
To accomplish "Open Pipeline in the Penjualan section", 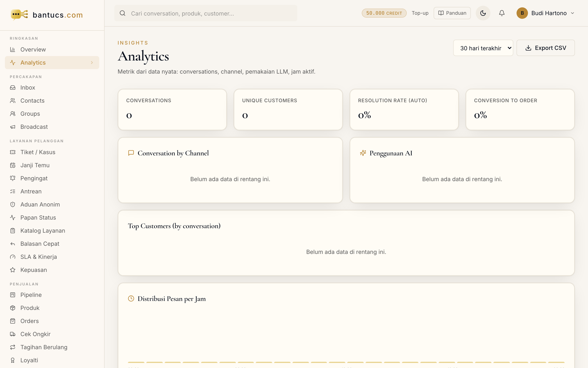I will pos(52,295).
